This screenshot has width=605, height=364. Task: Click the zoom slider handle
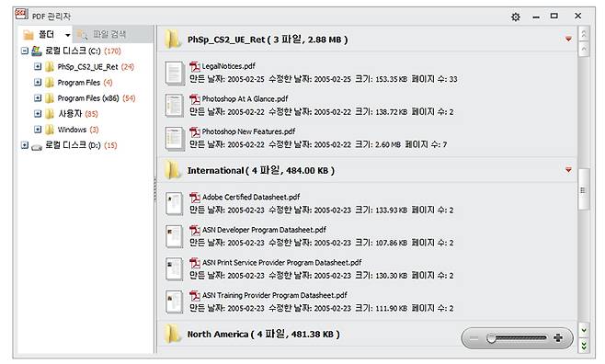(x=491, y=338)
